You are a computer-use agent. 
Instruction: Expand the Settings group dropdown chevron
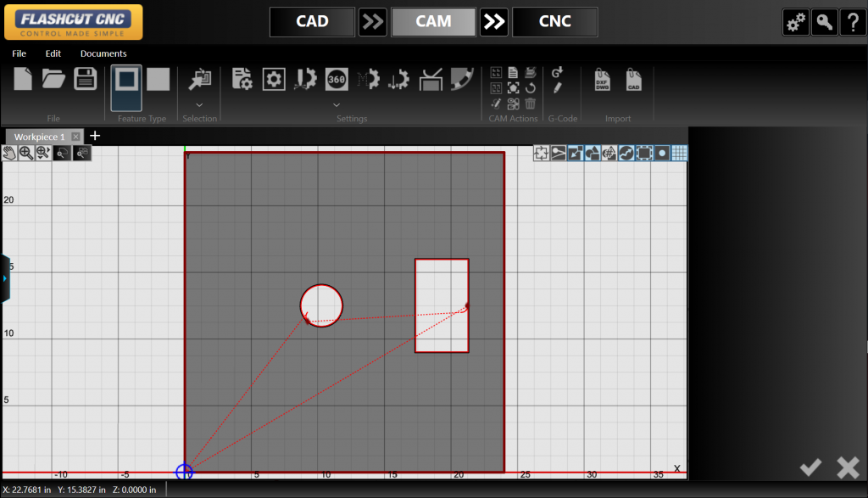[336, 104]
